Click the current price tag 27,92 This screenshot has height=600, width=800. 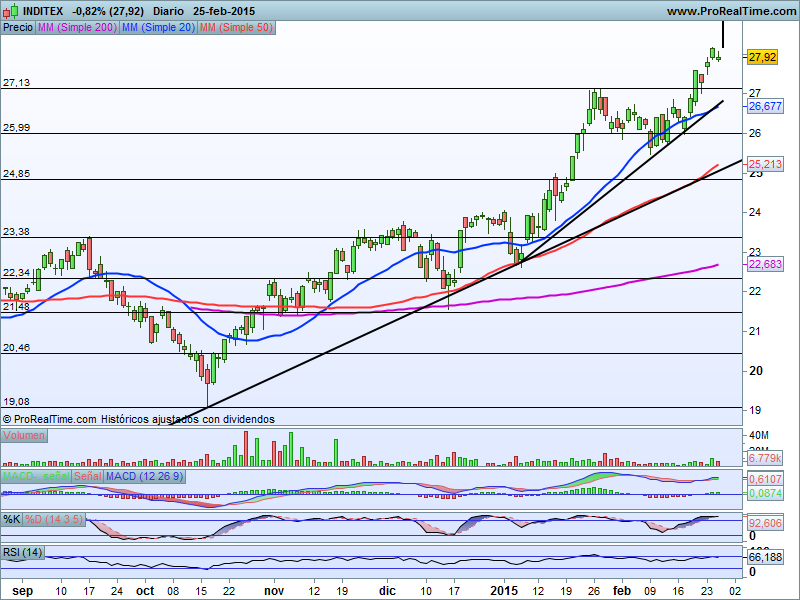[x=762, y=57]
